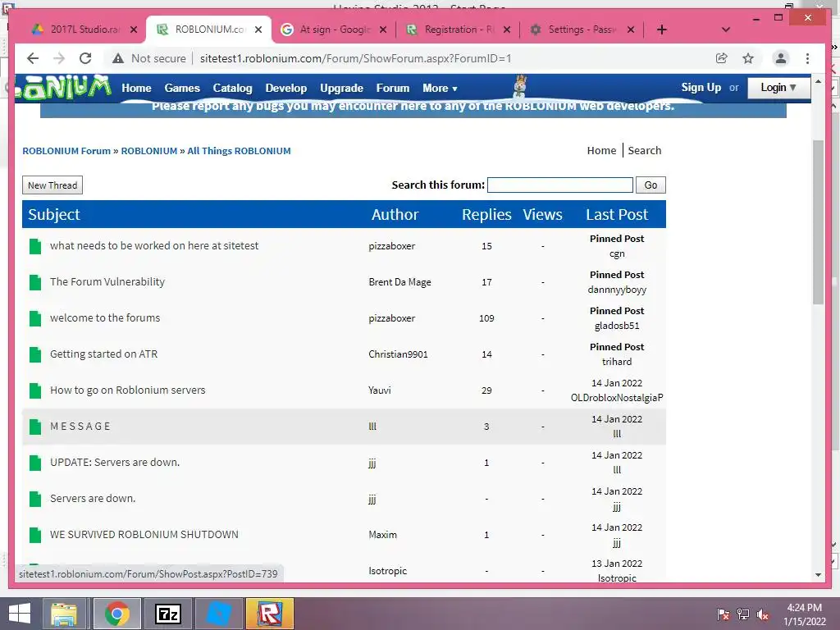The image size is (840, 630).
Task: Open Games in site navigation bar
Action: pyautogui.click(x=182, y=88)
